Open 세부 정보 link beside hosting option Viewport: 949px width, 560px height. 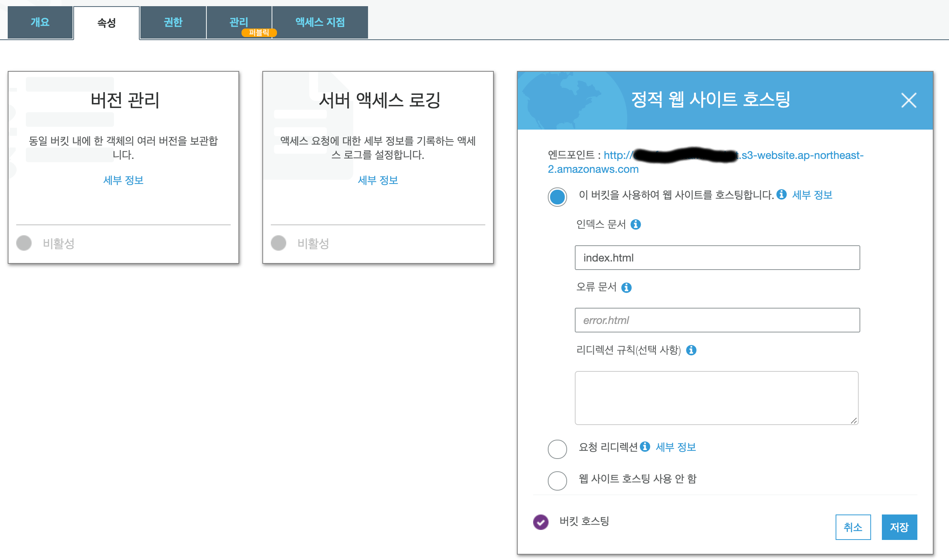coord(812,195)
